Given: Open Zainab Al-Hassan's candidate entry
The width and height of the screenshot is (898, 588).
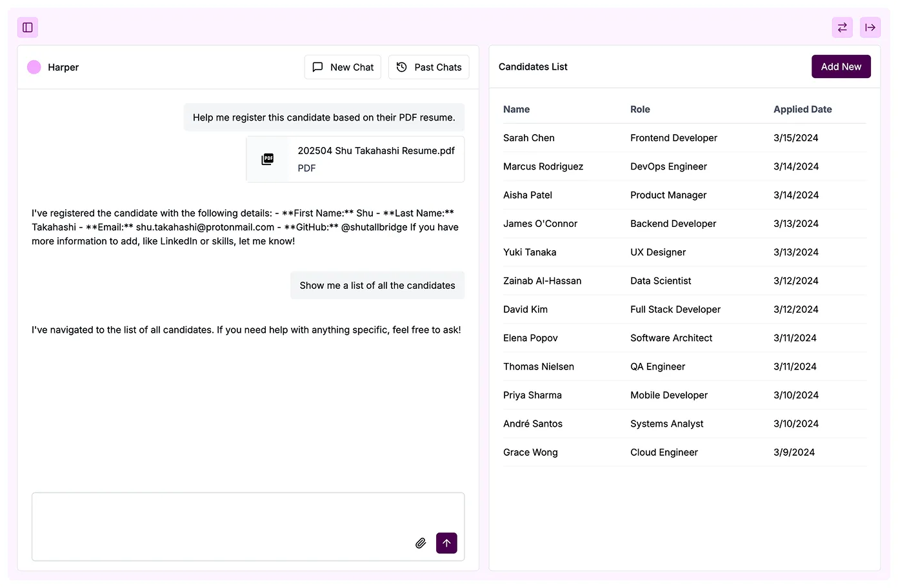Looking at the screenshot, I should 542,281.
